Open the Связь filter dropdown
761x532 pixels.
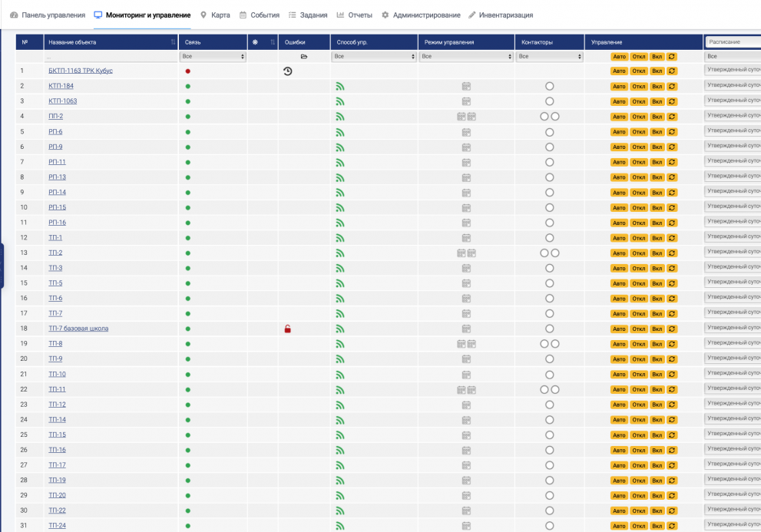213,57
